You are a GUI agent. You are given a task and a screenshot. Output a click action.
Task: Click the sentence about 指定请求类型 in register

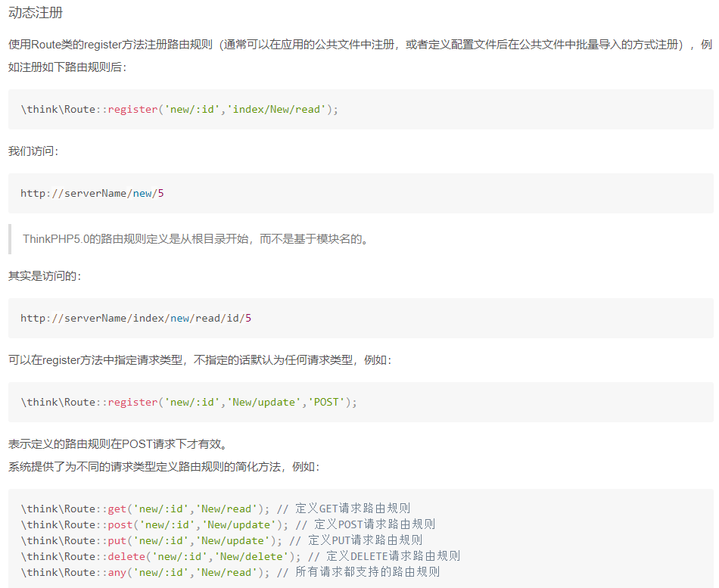pyautogui.click(x=200, y=359)
